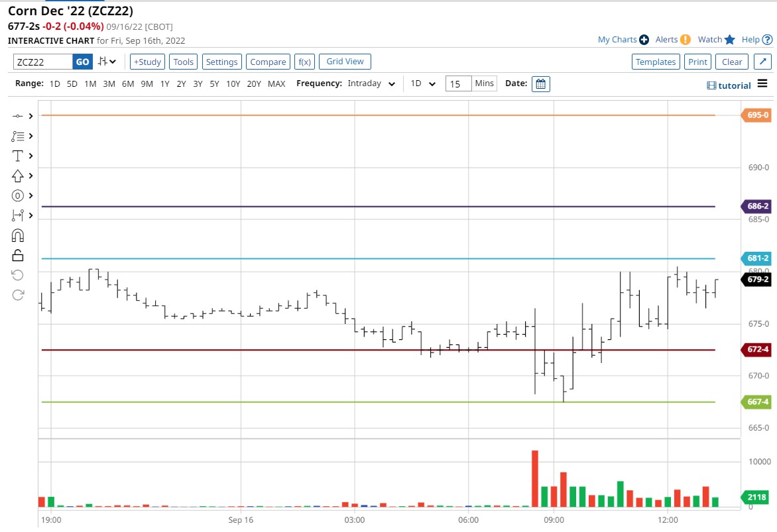Click the ZCZ22 symbol input field
Image resolution: width=777 pixels, height=532 pixels.
(42, 62)
